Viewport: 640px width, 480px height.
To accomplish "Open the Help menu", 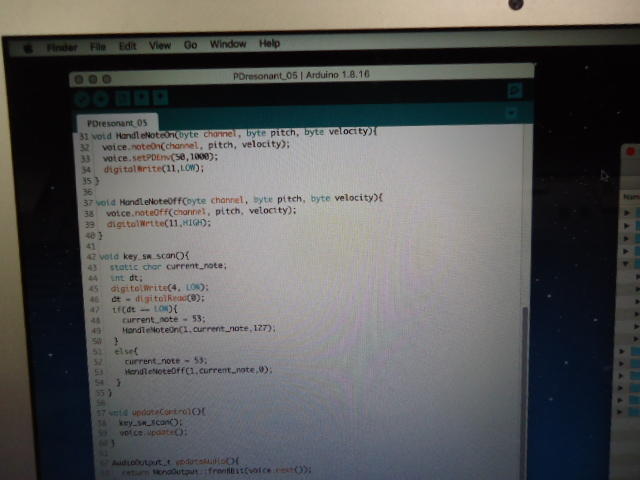I will [x=269, y=43].
